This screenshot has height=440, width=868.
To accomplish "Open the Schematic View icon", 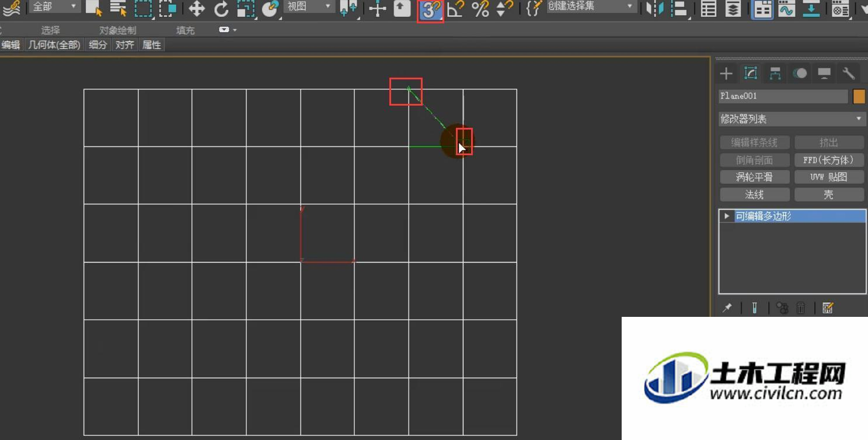I will [x=811, y=8].
